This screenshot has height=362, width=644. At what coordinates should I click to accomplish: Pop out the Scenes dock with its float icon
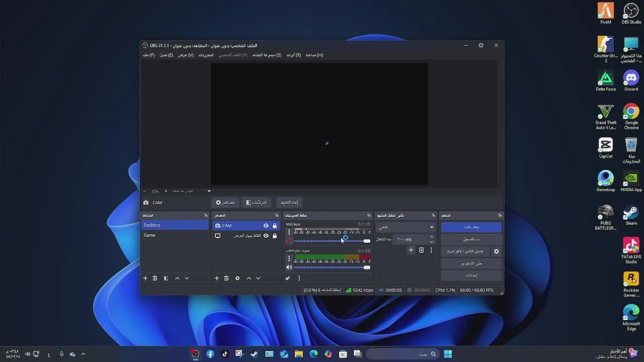click(206, 215)
